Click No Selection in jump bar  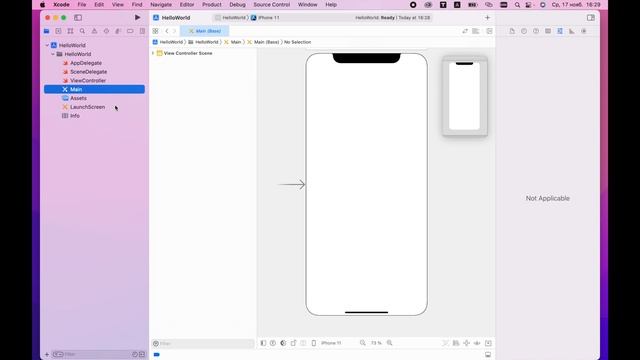point(298,42)
